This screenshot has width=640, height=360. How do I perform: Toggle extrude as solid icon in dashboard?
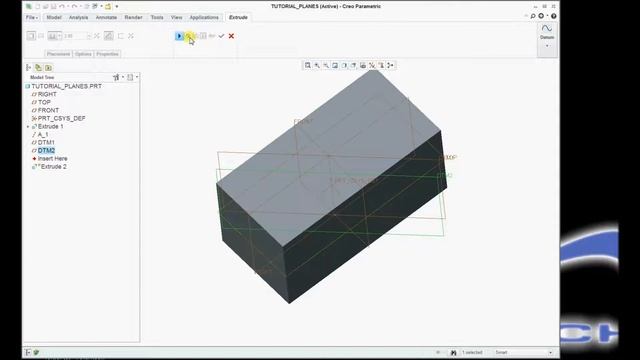pos(31,36)
